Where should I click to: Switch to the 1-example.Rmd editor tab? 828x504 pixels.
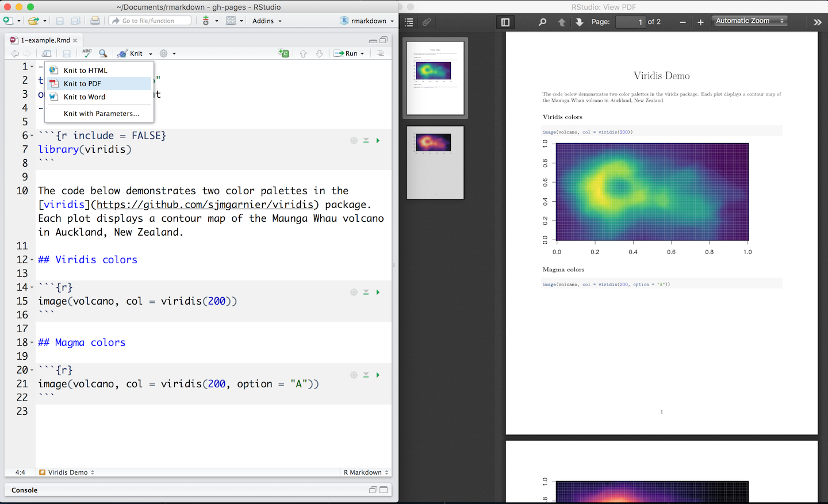45,40
